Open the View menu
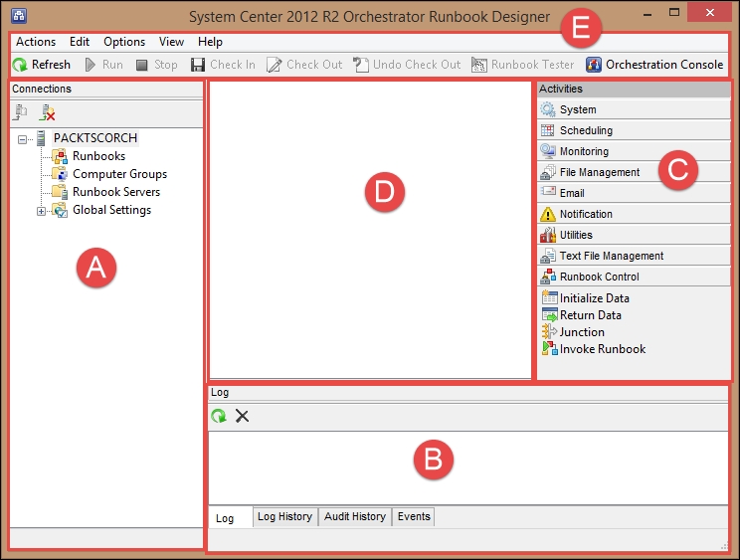 pyautogui.click(x=171, y=42)
